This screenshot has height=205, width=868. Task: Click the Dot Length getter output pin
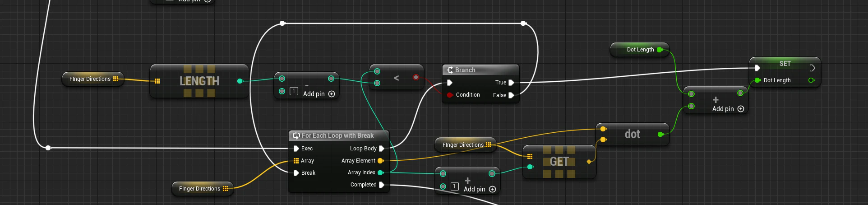click(x=660, y=50)
